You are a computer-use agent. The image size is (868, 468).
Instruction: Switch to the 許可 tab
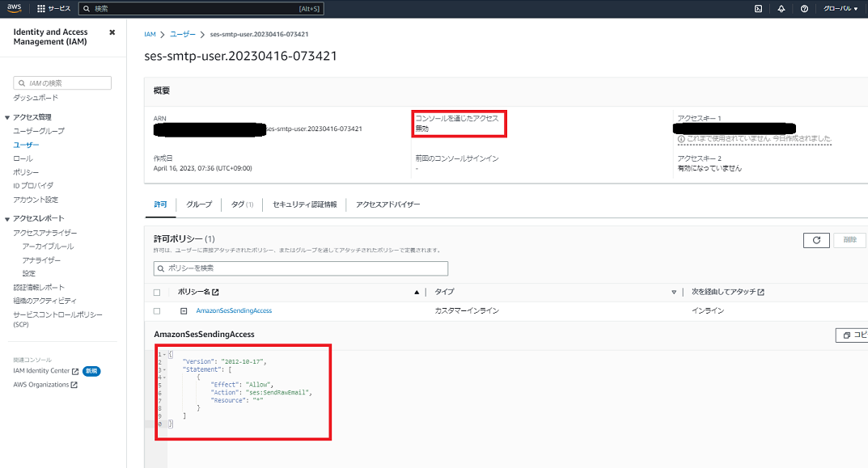(x=160, y=204)
